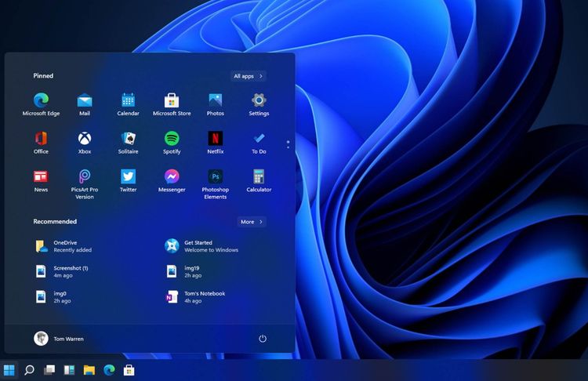
Task: Click the taskbar Search icon
Action: [29, 370]
